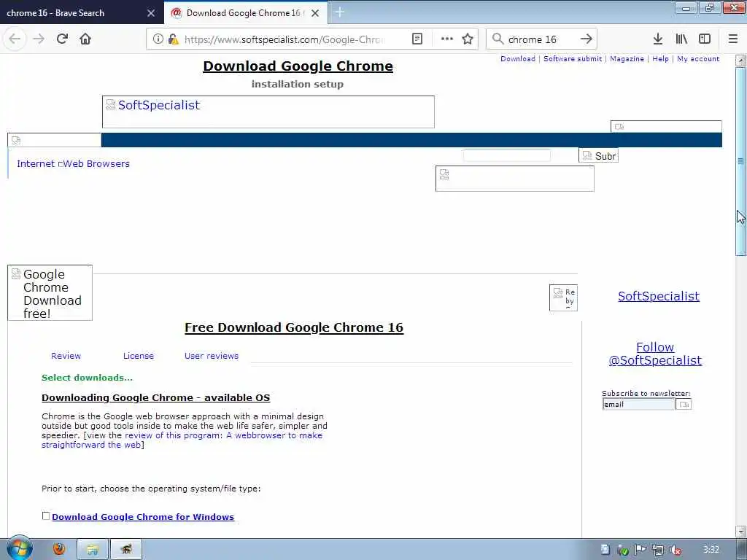Focus the newsletter email field
Screen dimensions: 747x560
pyautogui.click(x=638, y=404)
